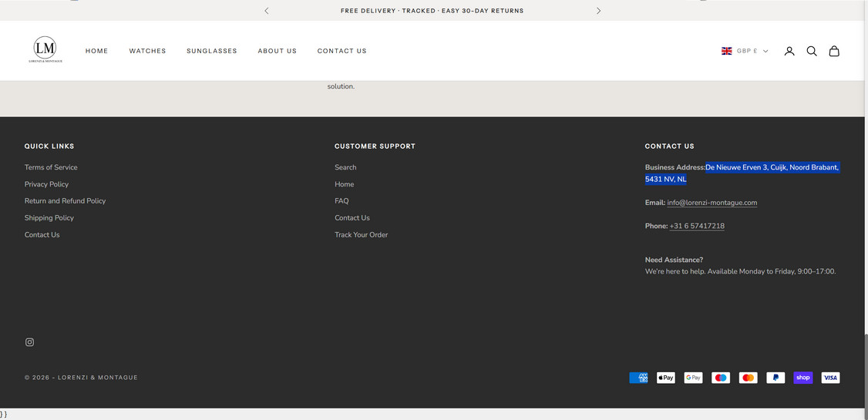
Task: Open the account login icon
Action: point(789,51)
